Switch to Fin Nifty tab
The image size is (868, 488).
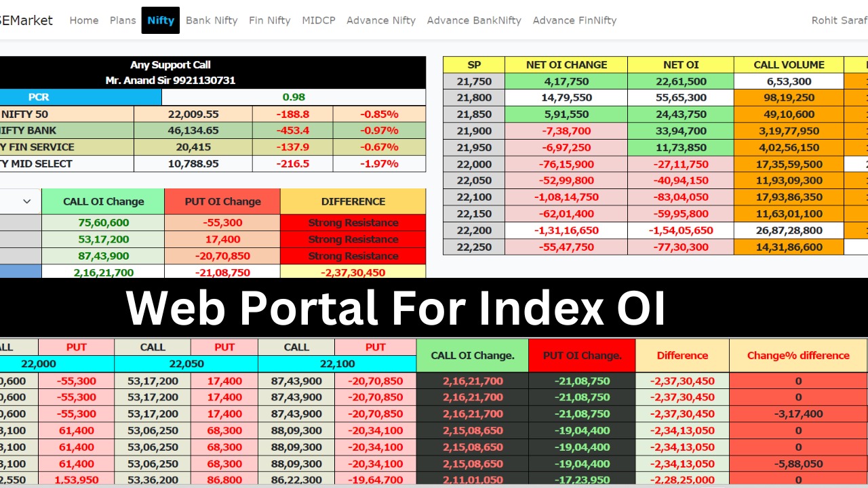269,20
